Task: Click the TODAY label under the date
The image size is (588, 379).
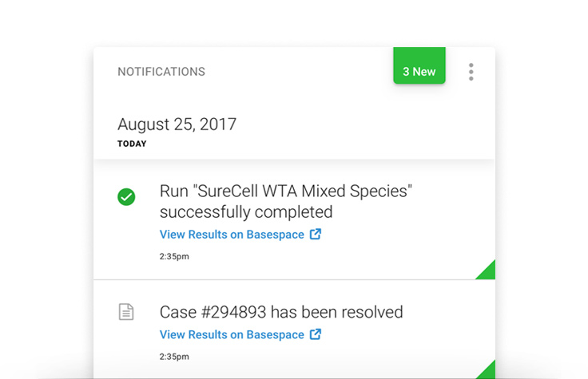Action: pos(132,144)
